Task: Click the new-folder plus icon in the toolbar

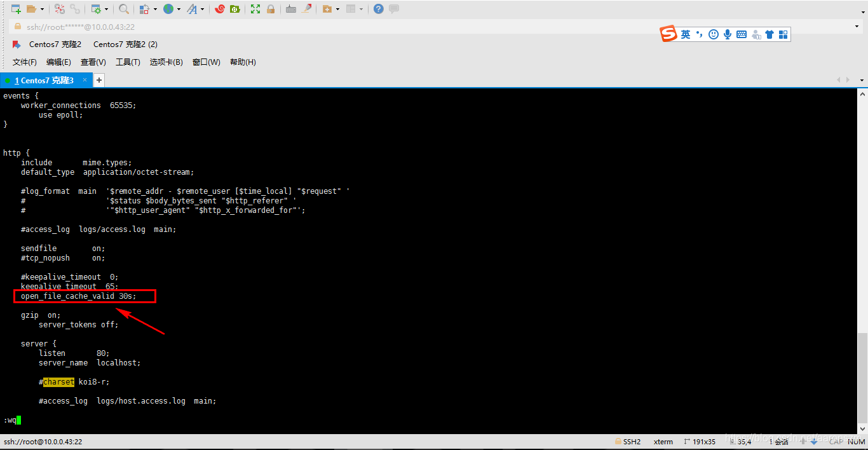Action: (327, 9)
